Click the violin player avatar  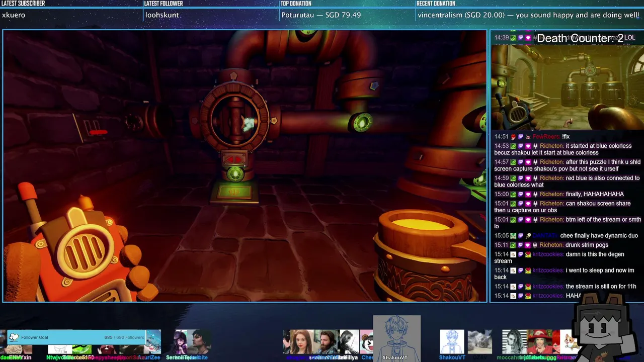tap(349, 342)
